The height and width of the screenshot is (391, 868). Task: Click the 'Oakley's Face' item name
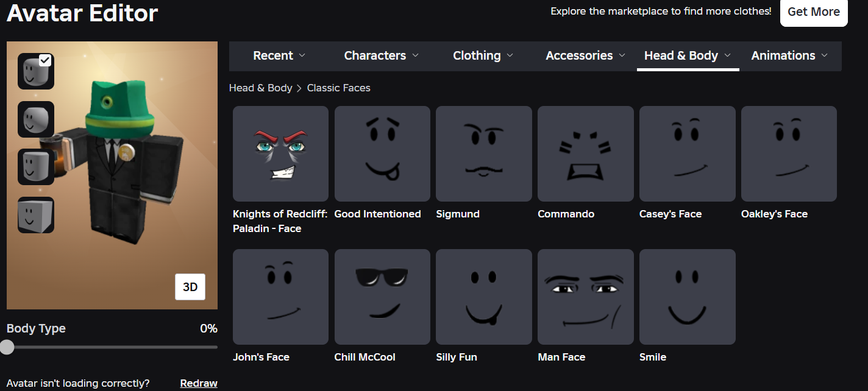[x=774, y=214]
